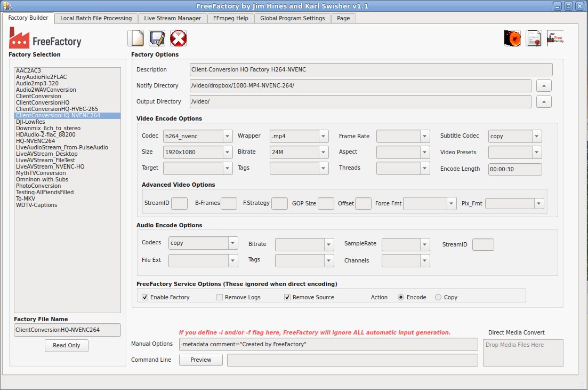Click the up-arrow button beside Output Directory
588x390 pixels.
543,102
